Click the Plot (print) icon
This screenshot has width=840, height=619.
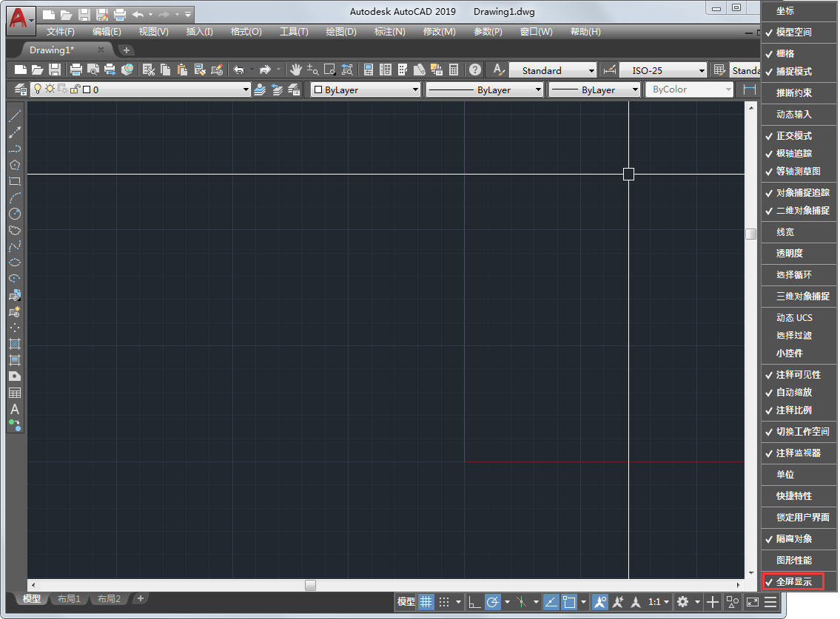(75, 70)
